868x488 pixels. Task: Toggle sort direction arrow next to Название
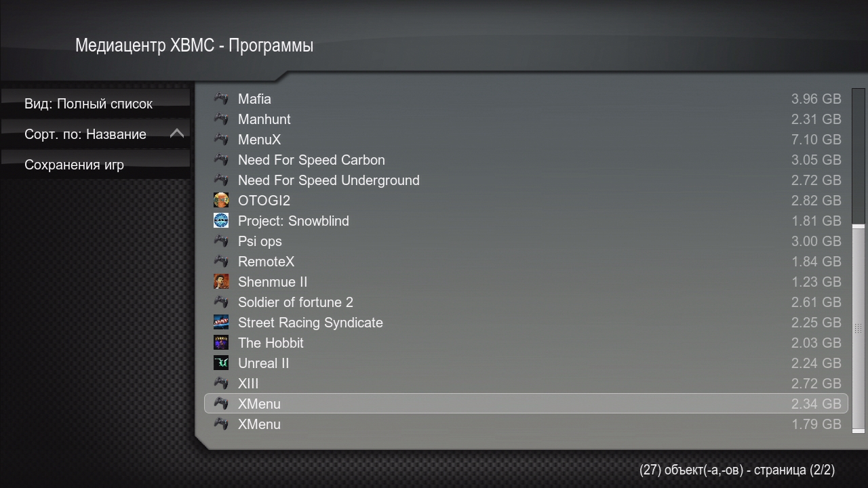177,134
